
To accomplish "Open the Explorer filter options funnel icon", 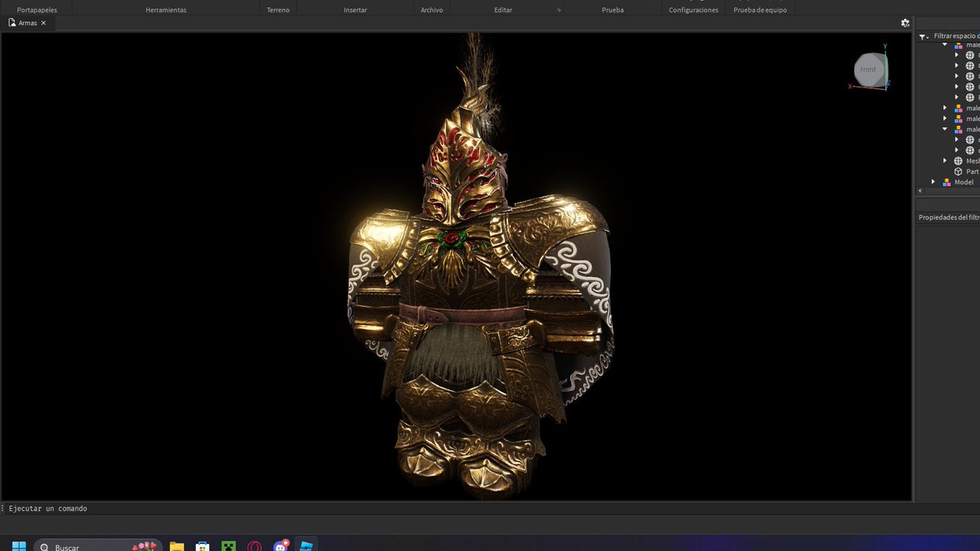I will point(923,37).
